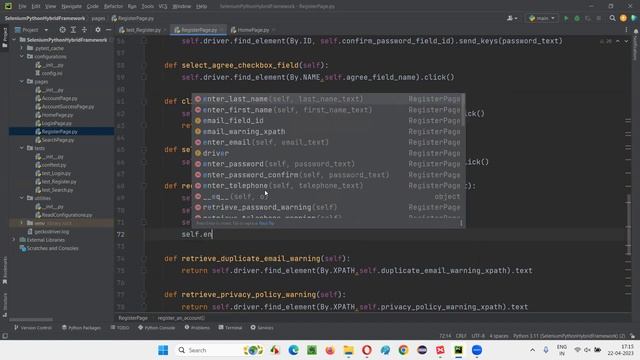
Task: Open Search Everywhere magnifier icon
Action: click(612, 18)
